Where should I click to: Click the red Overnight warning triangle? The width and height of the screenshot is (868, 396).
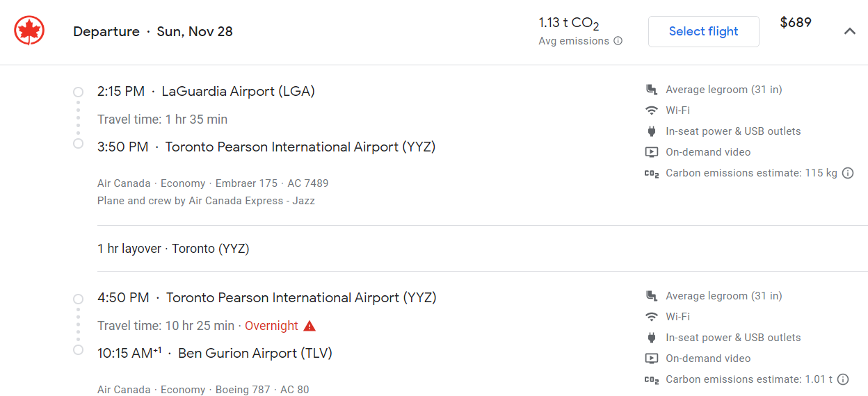[310, 326]
